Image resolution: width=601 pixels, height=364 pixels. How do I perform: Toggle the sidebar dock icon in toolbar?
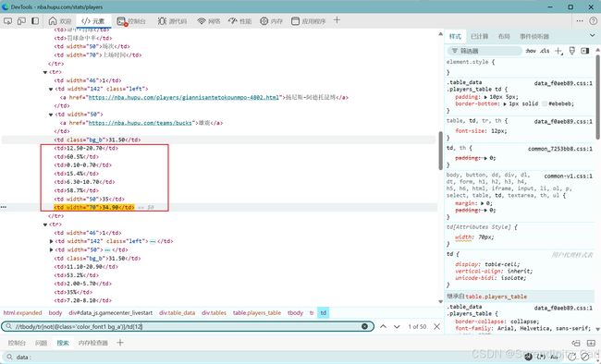[35, 21]
